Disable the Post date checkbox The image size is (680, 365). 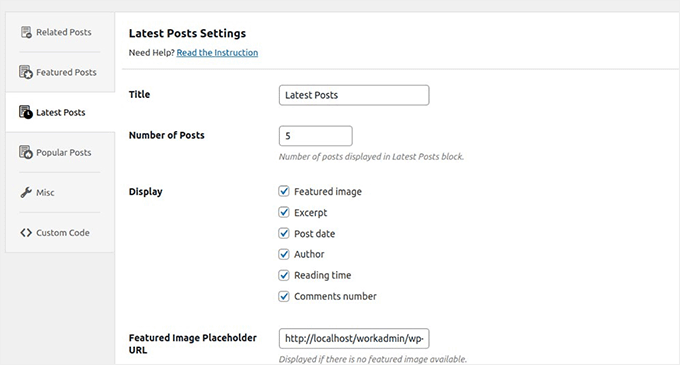click(x=284, y=233)
